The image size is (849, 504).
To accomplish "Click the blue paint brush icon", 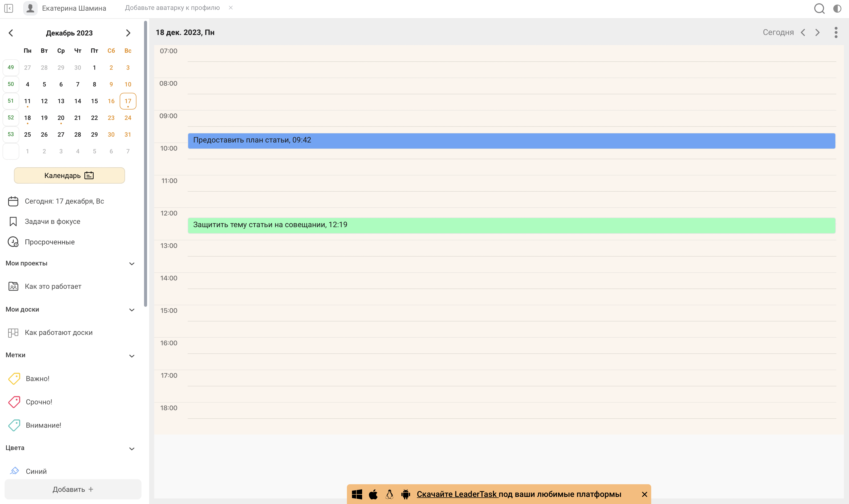I will [14, 471].
